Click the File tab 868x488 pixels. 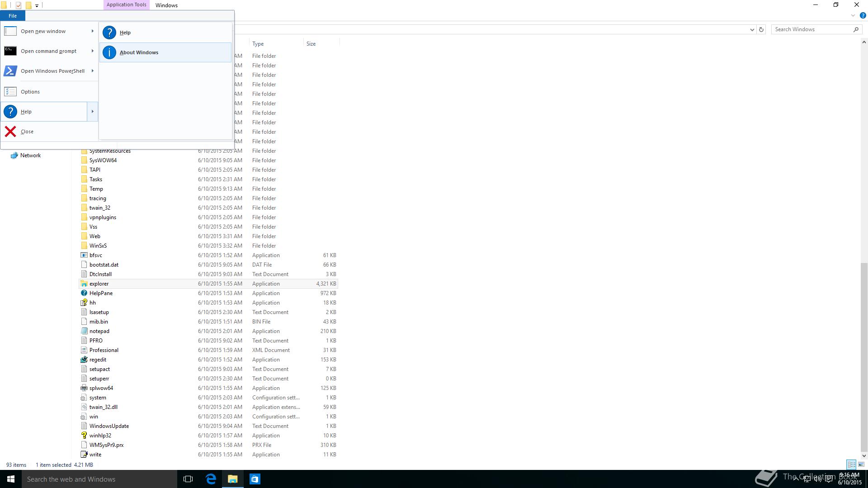click(13, 16)
